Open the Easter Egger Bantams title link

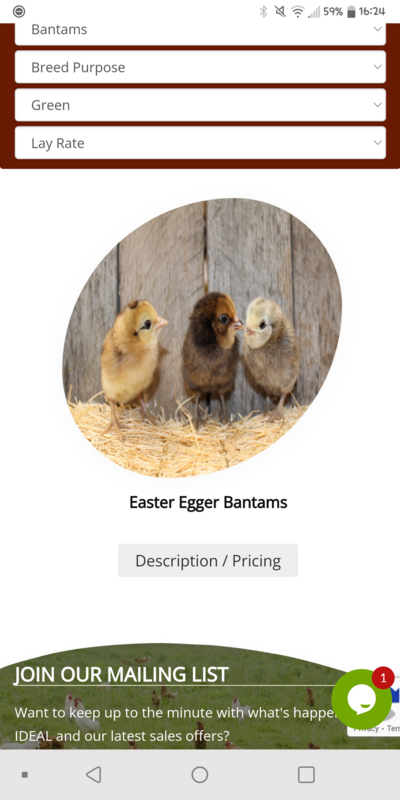pyautogui.click(x=208, y=503)
